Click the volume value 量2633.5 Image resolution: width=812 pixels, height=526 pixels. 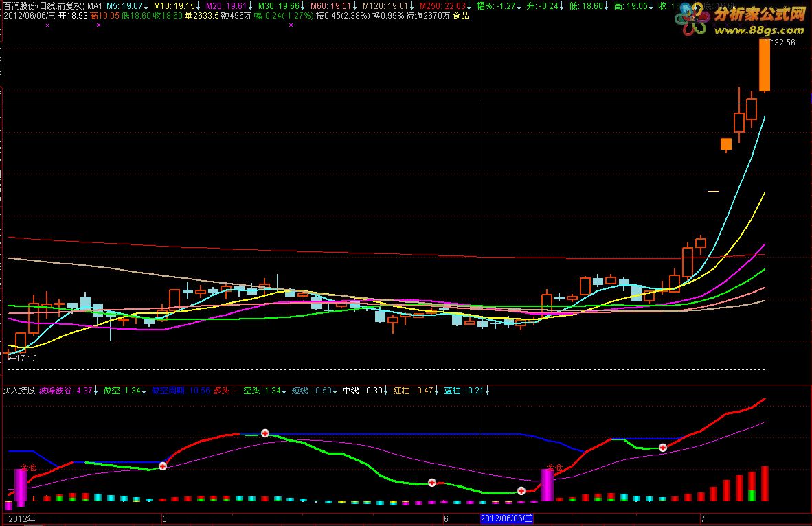[201, 16]
